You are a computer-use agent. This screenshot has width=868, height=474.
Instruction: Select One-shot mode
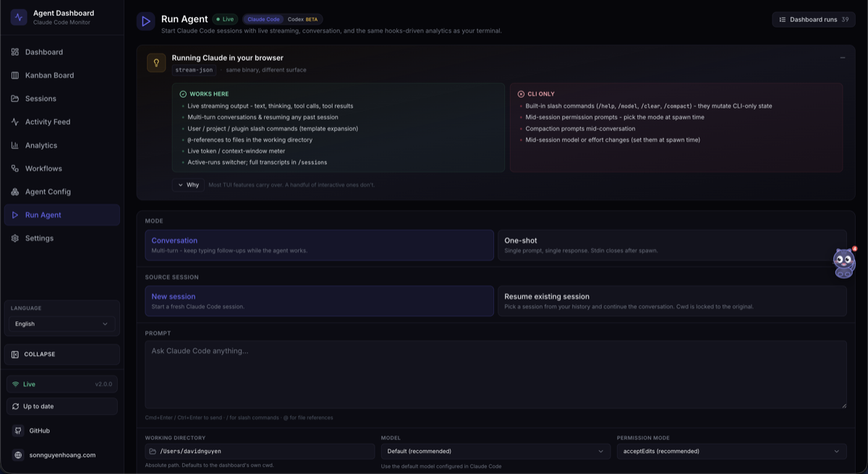pos(672,245)
